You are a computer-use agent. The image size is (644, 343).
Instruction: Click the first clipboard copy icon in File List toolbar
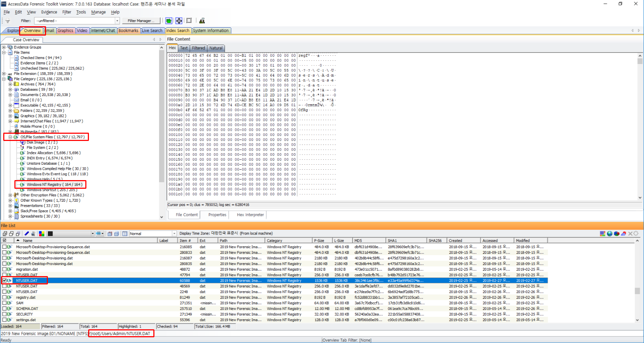pyautogui.click(x=110, y=234)
